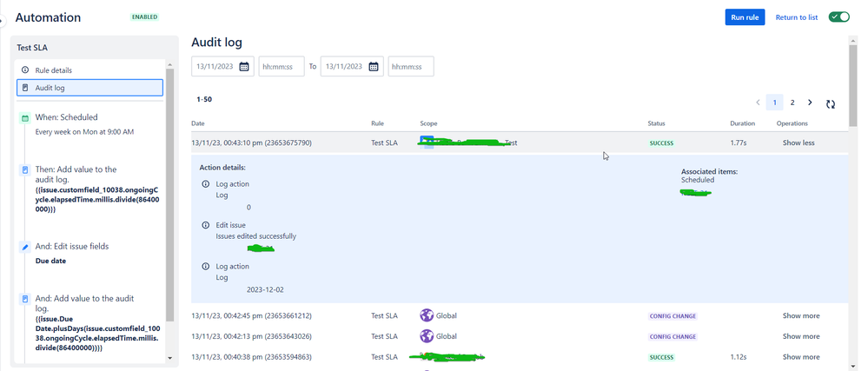Open the end date calendar picker
Screen dimensions: 868x371
pyautogui.click(x=374, y=66)
